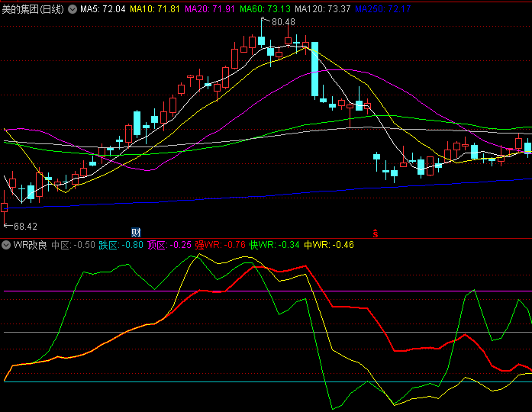Select the 顶区: -0.25 indicator value
Viewport: 532px width, 412px height.
pyautogui.click(x=169, y=245)
